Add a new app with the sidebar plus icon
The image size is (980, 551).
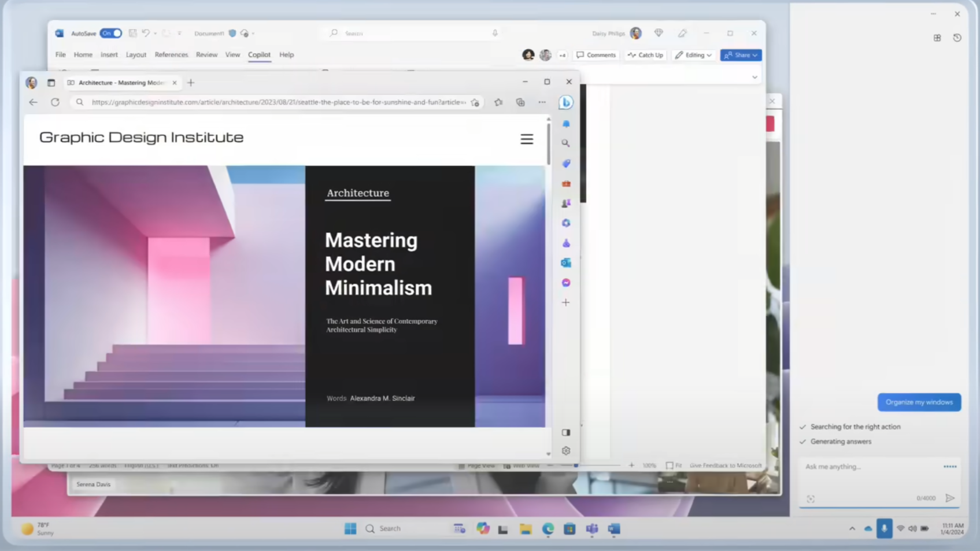[566, 302]
